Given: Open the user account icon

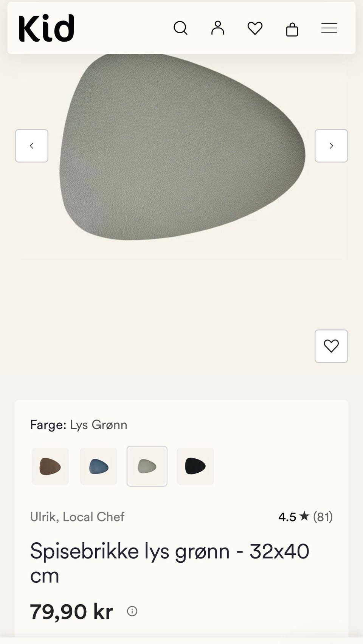Looking at the screenshot, I should 218,28.
